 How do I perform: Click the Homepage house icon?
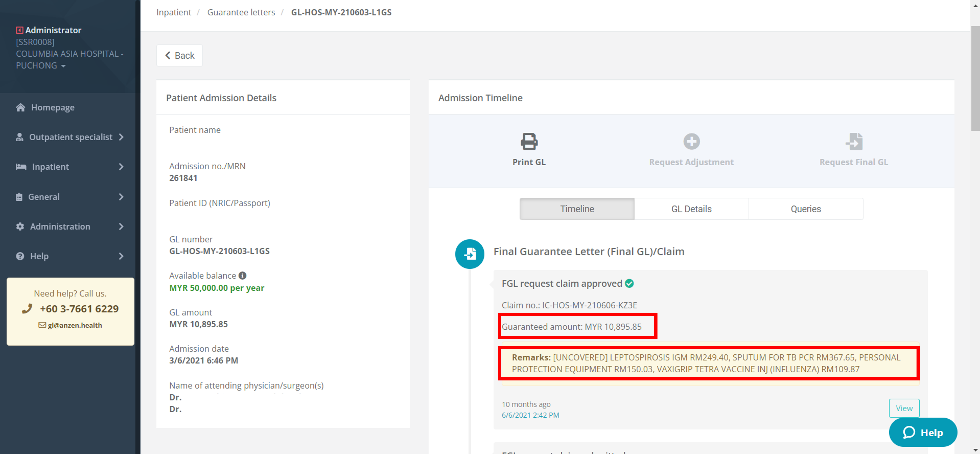point(20,107)
